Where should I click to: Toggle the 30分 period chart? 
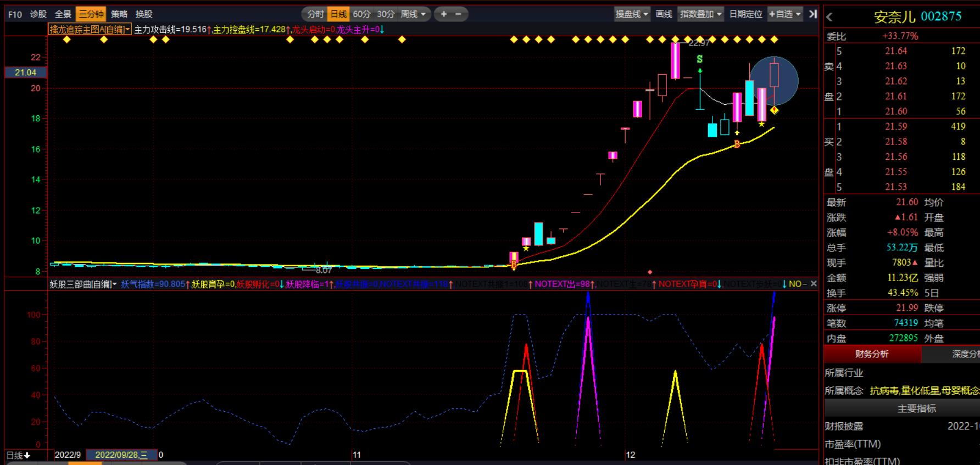(x=386, y=14)
